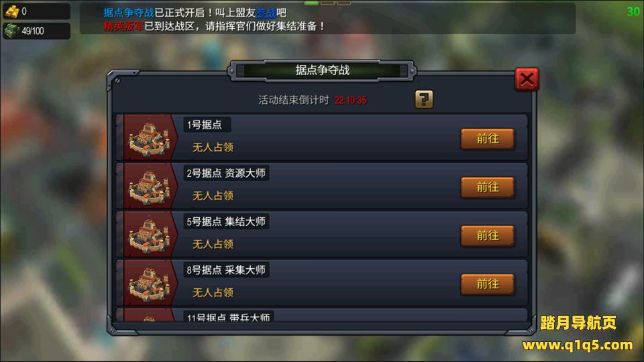Go to 2号据点 资源大师 via 前往

coord(488,187)
